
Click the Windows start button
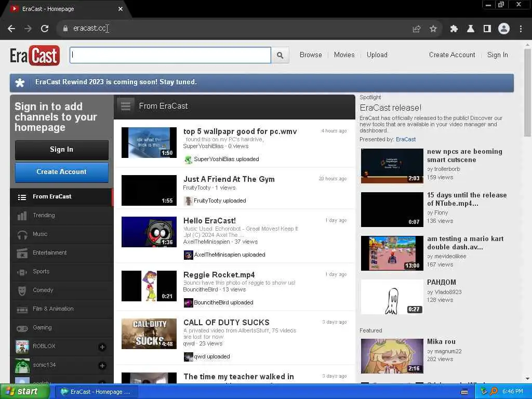24,392
